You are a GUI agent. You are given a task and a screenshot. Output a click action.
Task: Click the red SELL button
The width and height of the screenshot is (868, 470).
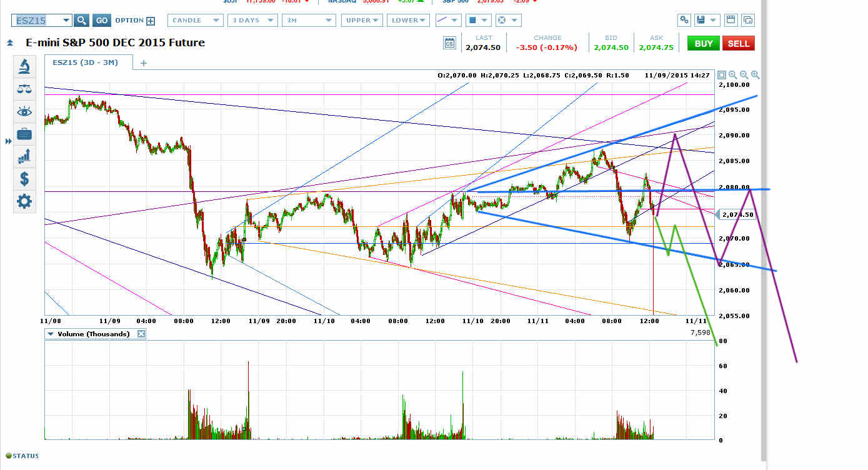pyautogui.click(x=738, y=43)
